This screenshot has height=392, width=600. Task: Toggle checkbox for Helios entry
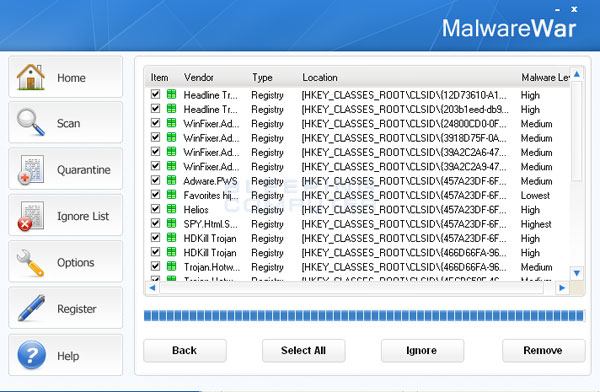pyautogui.click(x=155, y=209)
